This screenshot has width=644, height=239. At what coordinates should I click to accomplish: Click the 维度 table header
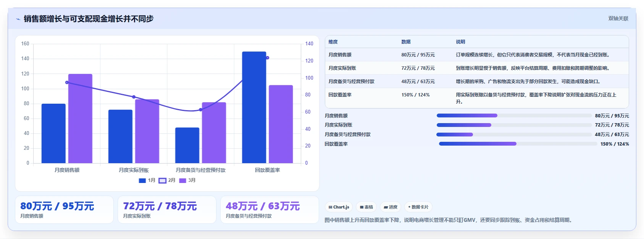pyautogui.click(x=333, y=42)
